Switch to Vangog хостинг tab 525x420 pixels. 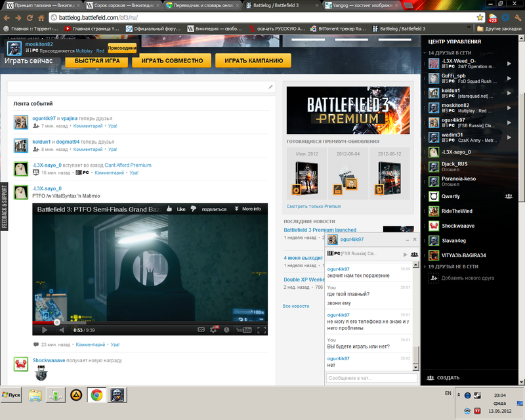pyautogui.click(x=362, y=5)
